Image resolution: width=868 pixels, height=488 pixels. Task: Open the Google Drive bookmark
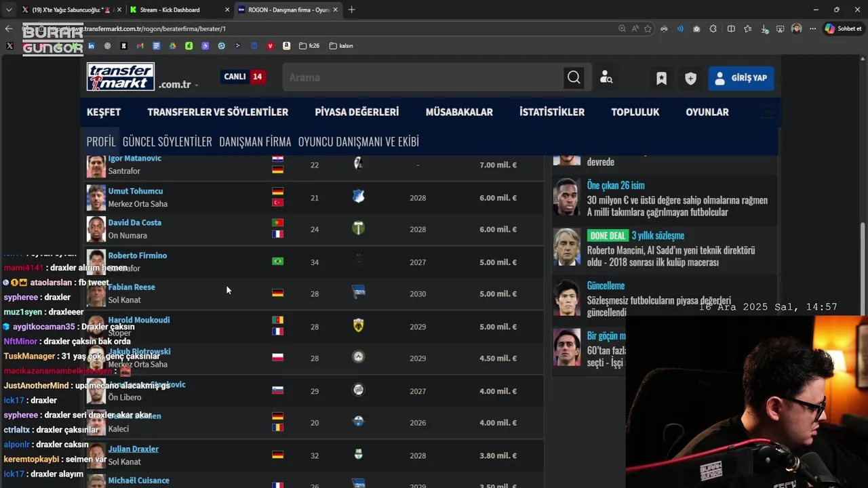coord(172,46)
